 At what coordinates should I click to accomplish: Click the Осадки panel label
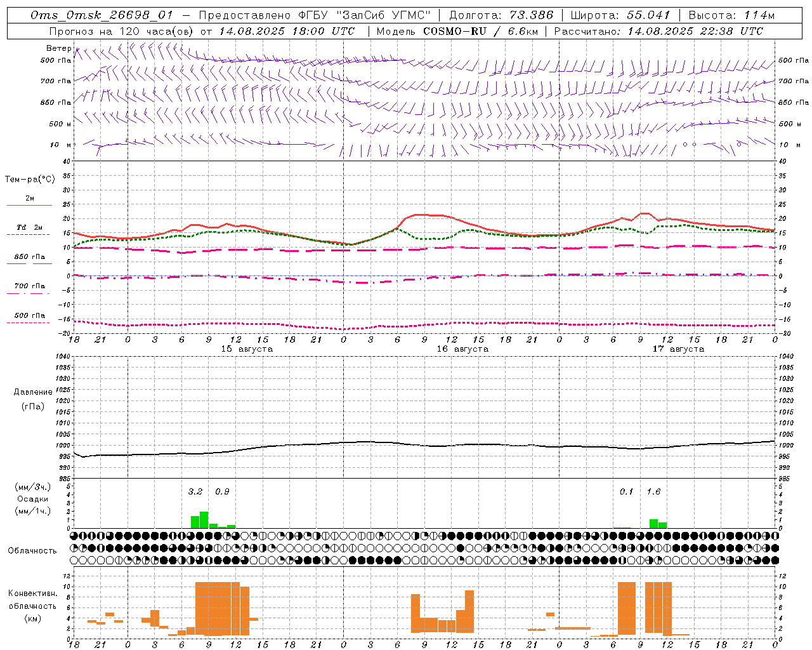pyautogui.click(x=32, y=499)
